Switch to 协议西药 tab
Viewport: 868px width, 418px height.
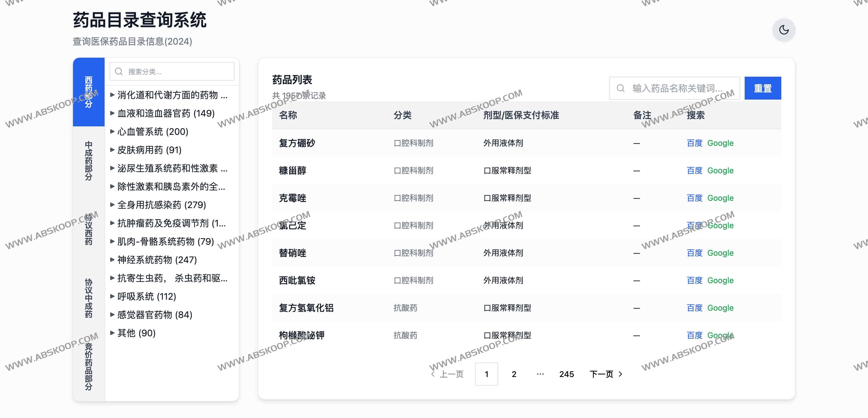coord(88,229)
